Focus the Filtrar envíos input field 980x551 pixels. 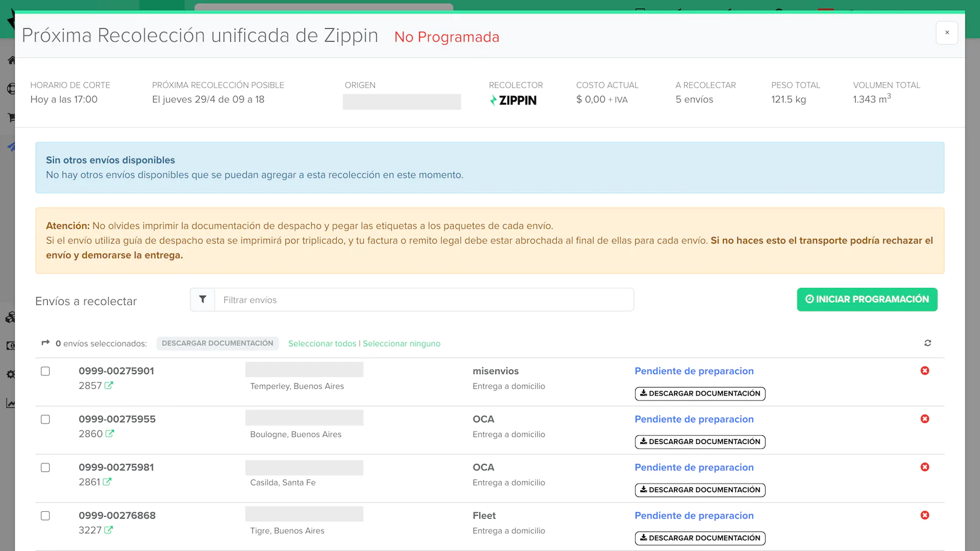click(x=424, y=300)
